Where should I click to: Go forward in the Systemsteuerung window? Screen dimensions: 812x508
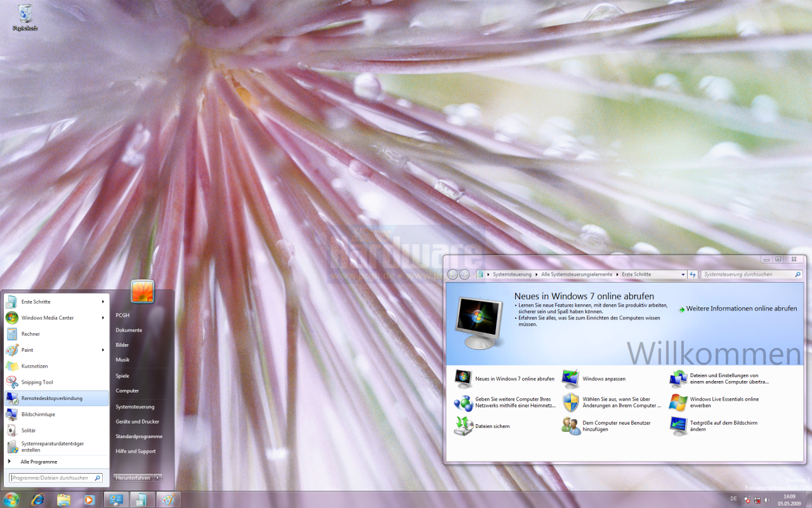pyautogui.click(x=464, y=274)
